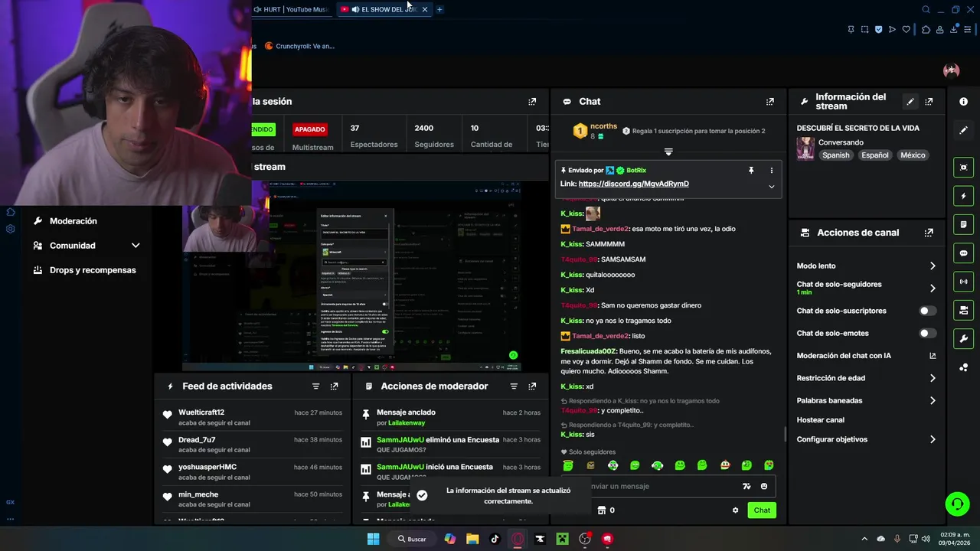Click the browser snapshot tool icon
980x551 pixels.
(864, 30)
